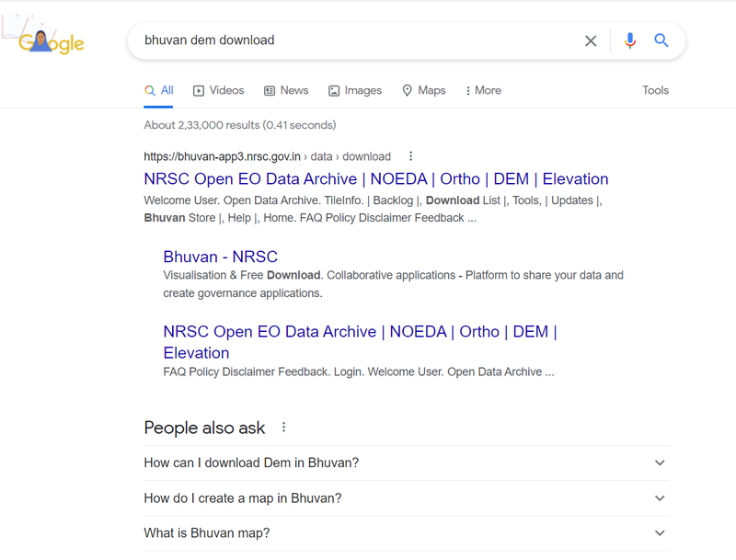Click inside the search field containing bhuvan dem download
Image resolution: width=736 pixels, height=560 pixels.
click(x=357, y=40)
